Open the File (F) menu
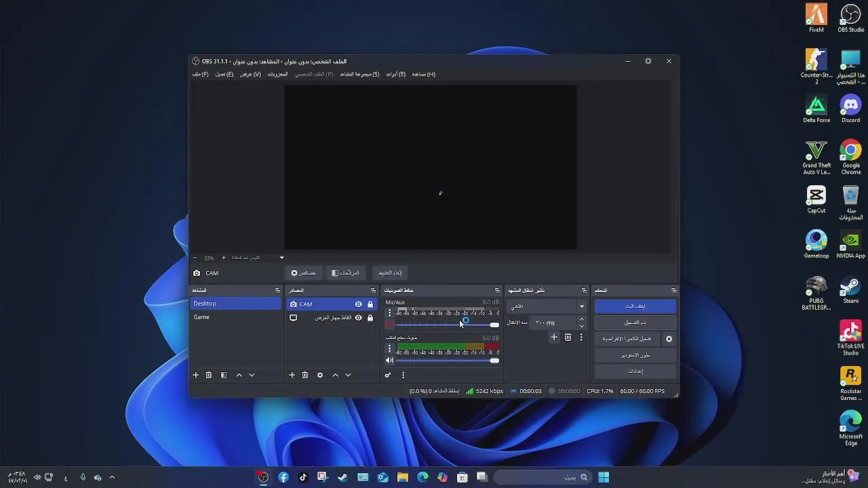Viewport: 868px width, 488px height. 200,75
